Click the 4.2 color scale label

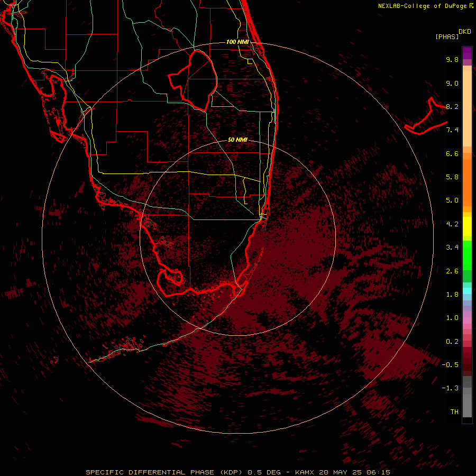coord(452,224)
